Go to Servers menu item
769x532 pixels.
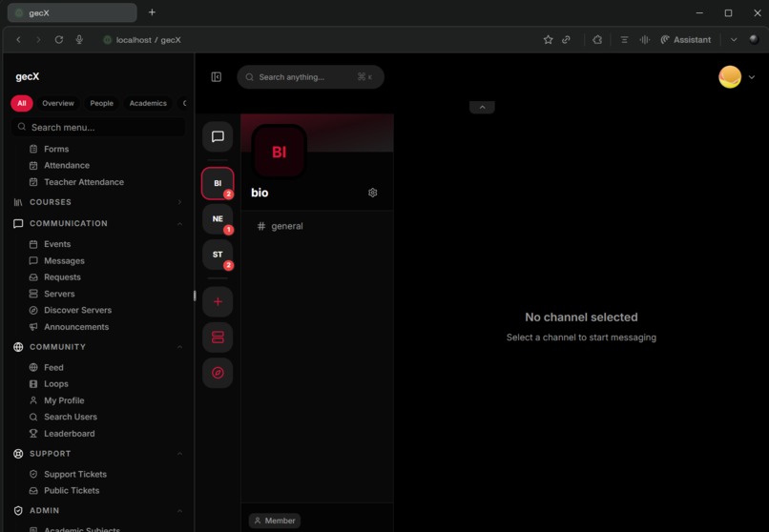pyautogui.click(x=59, y=294)
